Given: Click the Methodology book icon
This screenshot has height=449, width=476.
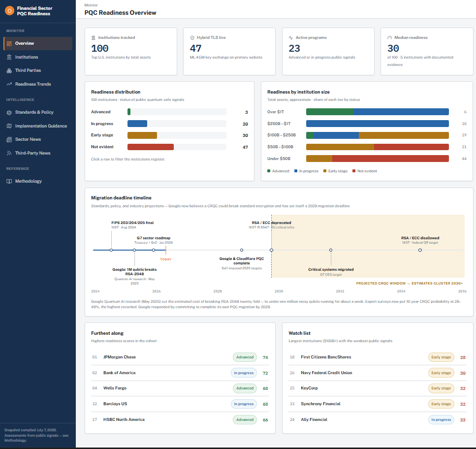Looking at the screenshot, I should click(9, 181).
